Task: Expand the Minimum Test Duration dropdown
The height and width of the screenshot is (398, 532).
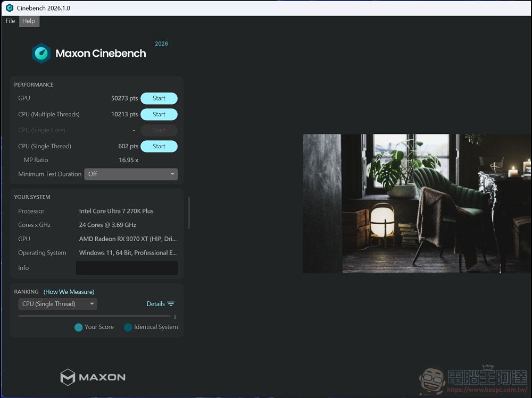Action: point(131,174)
